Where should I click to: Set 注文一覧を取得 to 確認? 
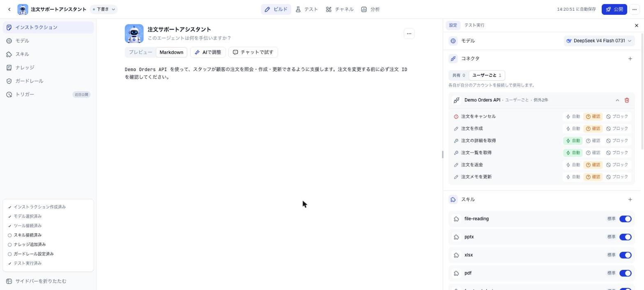[593, 153]
